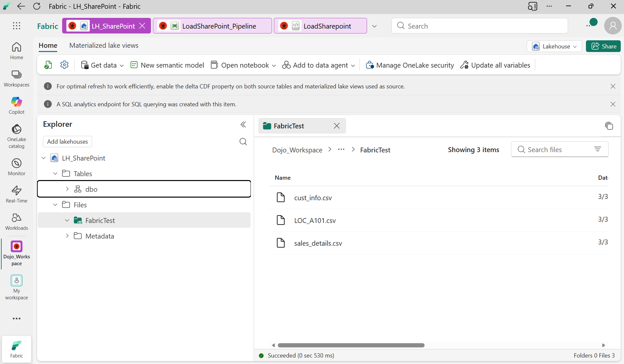
Task: Click the Add to data agent icon
Action: [287, 65]
